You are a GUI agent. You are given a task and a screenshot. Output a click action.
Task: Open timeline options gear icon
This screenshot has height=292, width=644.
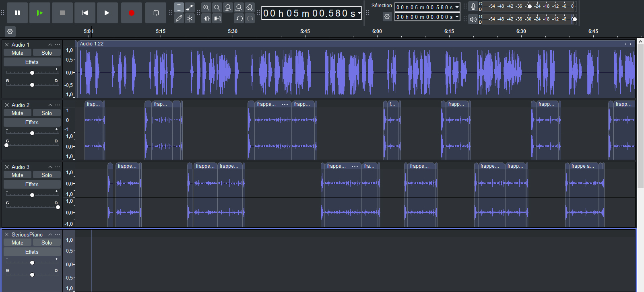click(x=10, y=31)
